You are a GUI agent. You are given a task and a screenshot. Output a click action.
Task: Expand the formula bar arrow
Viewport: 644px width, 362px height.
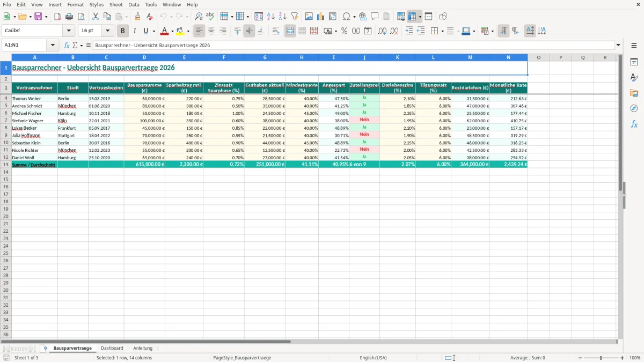[618, 45]
